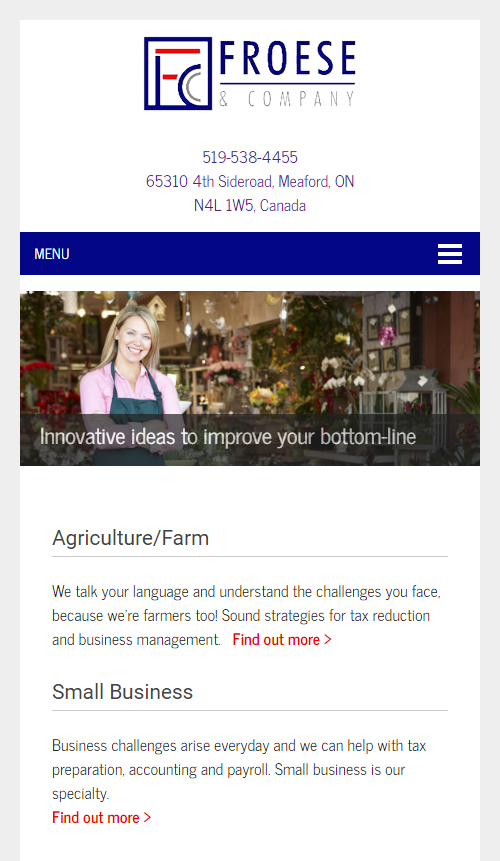
Task: Click the 'Innovative ideas to improve your bottom-line' caption
Action: pos(228,437)
